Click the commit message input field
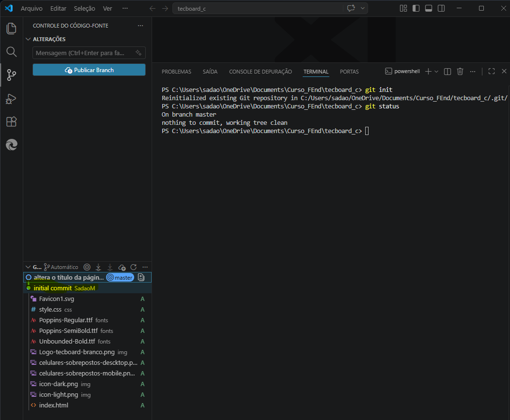The image size is (510, 420). click(x=82, y=53)
